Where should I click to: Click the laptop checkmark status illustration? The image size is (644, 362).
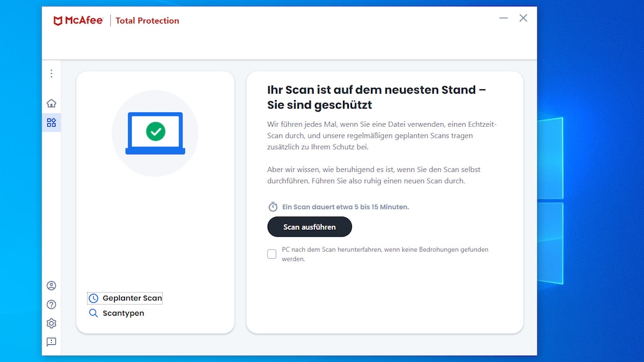[155, 133]
